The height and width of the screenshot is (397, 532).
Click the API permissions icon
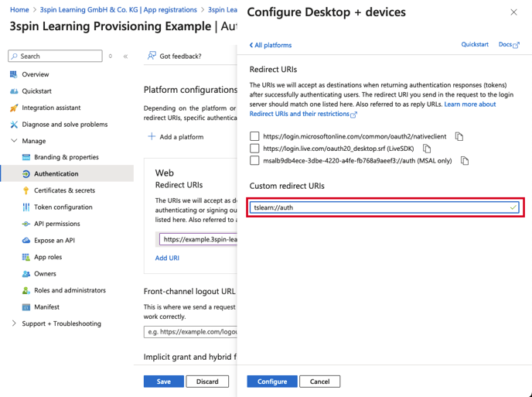coord(26,224)
